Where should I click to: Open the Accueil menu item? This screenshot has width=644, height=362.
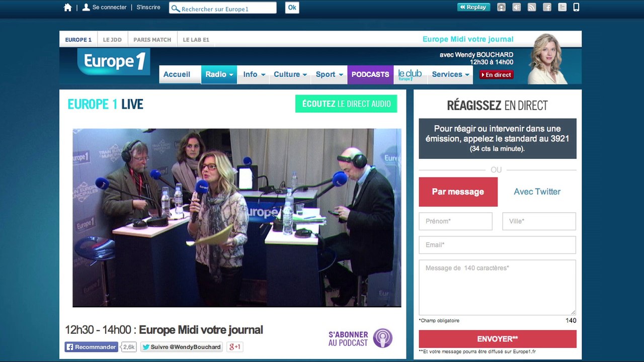click(177, 74)
